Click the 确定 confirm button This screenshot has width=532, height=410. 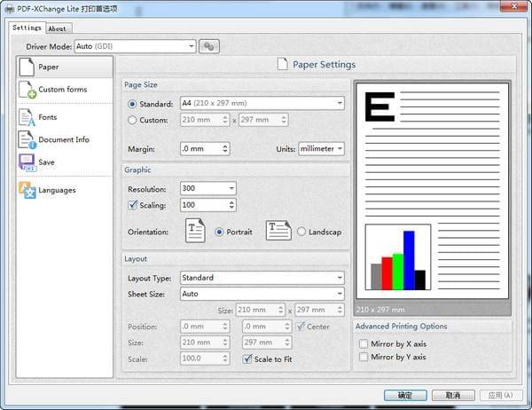click(x=405, y=395)
